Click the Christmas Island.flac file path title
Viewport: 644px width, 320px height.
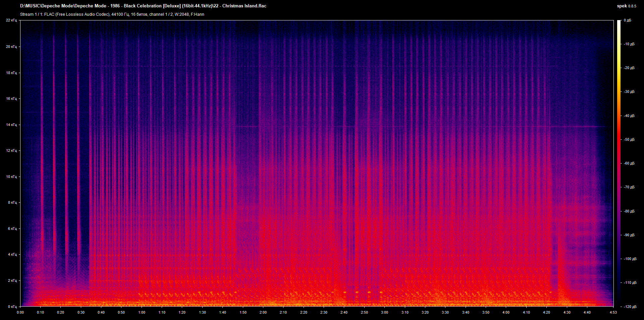coord(143,6)
